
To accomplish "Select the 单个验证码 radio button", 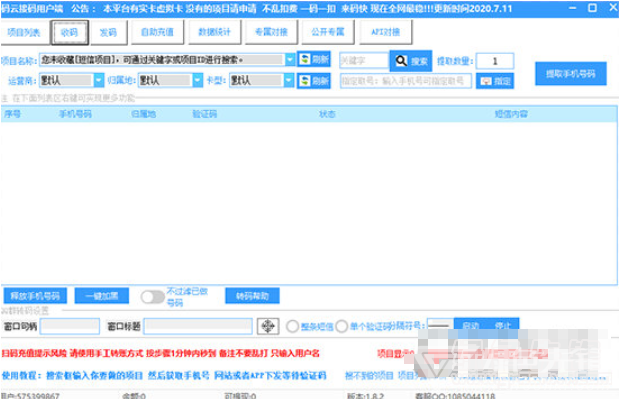I will click(x=341, y=326).
